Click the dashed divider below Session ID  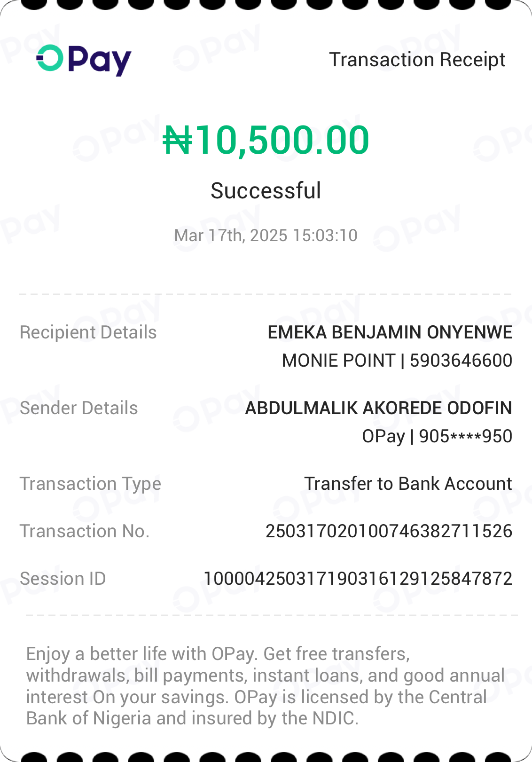272,615
